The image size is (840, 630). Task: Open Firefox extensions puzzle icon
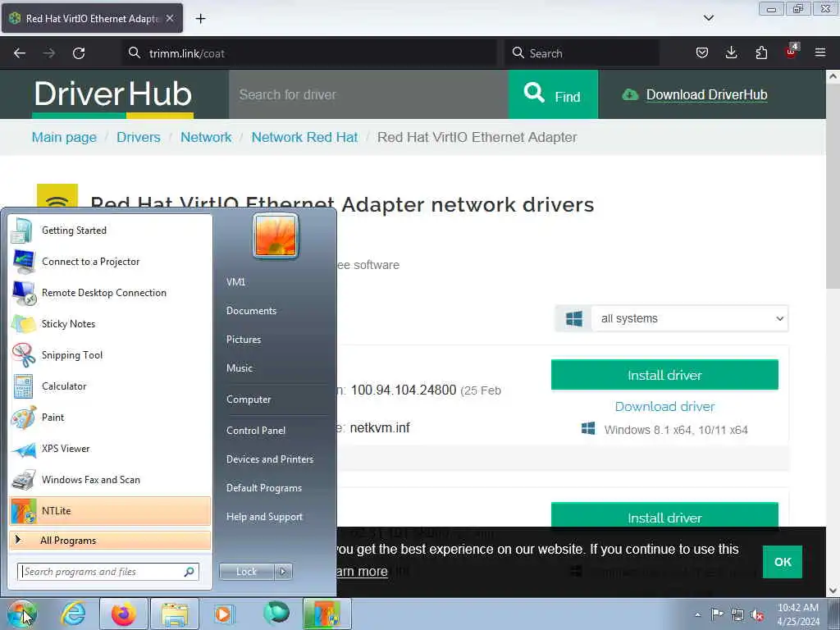coord(761,52)
